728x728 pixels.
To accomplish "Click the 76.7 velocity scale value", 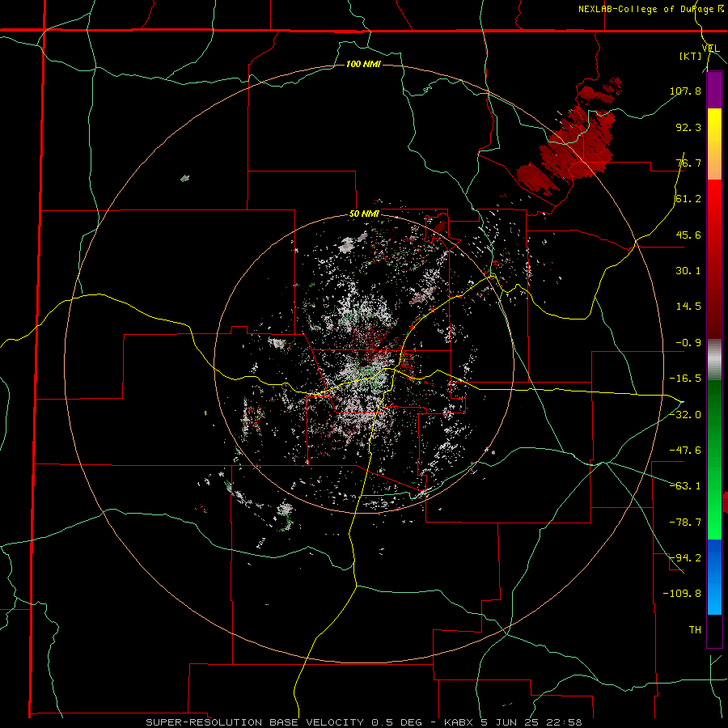I will click(x=688, y=163).
